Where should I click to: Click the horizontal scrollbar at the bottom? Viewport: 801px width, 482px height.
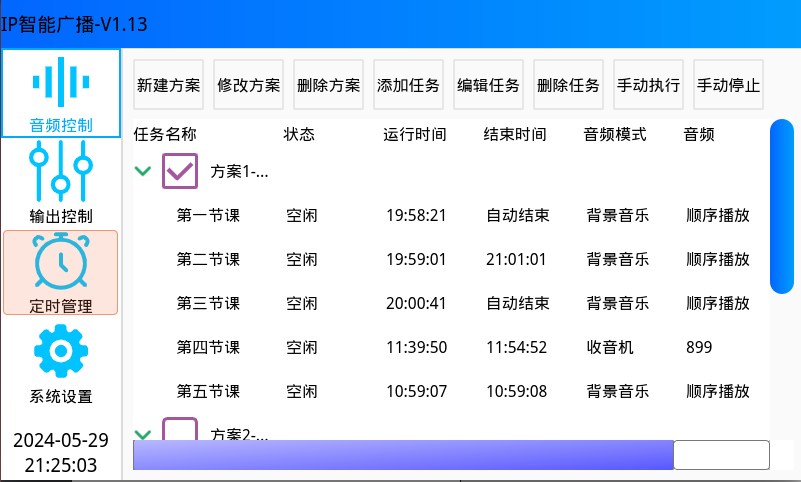403,455
